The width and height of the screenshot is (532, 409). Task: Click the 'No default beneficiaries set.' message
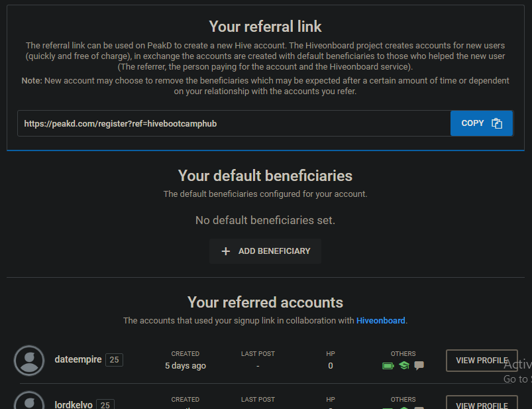click(x=265, y=220)
